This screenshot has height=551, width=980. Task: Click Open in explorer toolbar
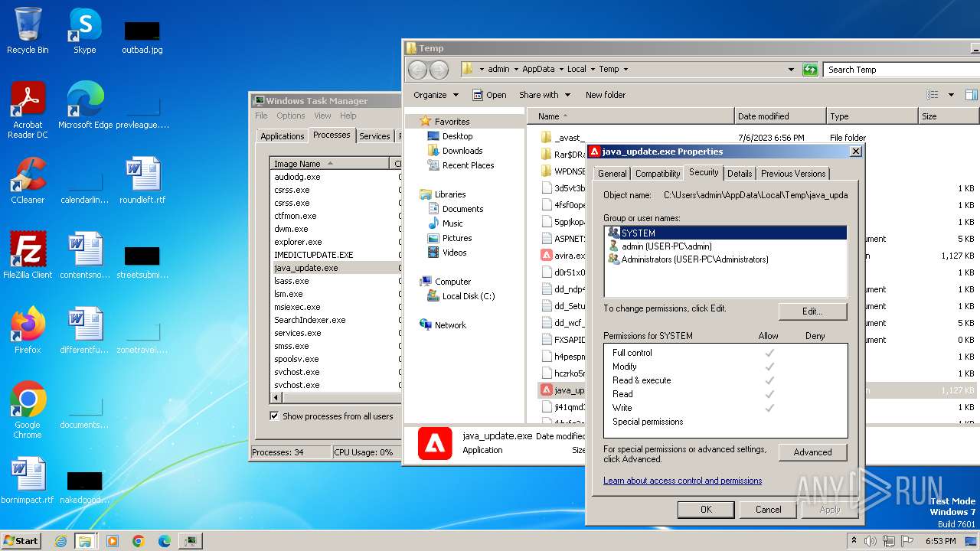point(489,95)
